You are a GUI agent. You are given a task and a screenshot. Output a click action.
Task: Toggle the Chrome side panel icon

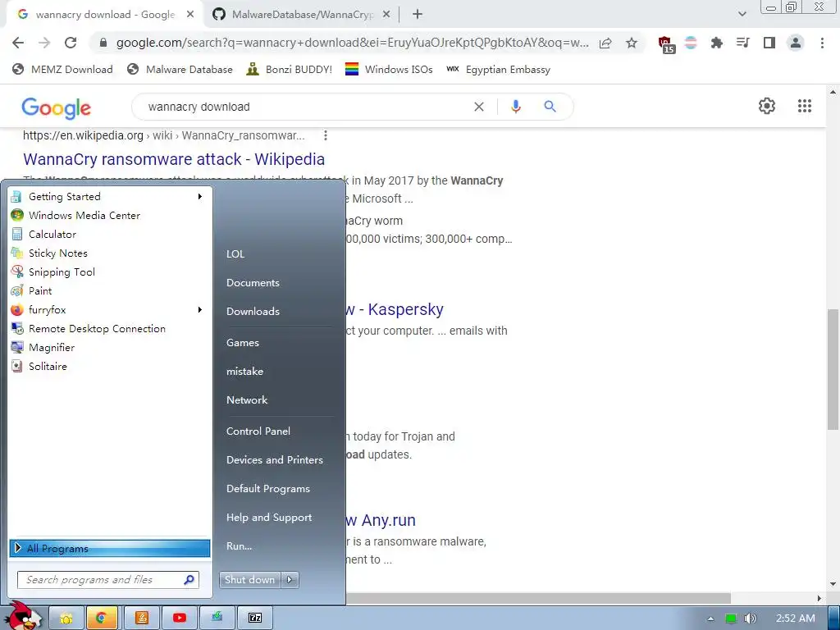(x=769, y=43)
